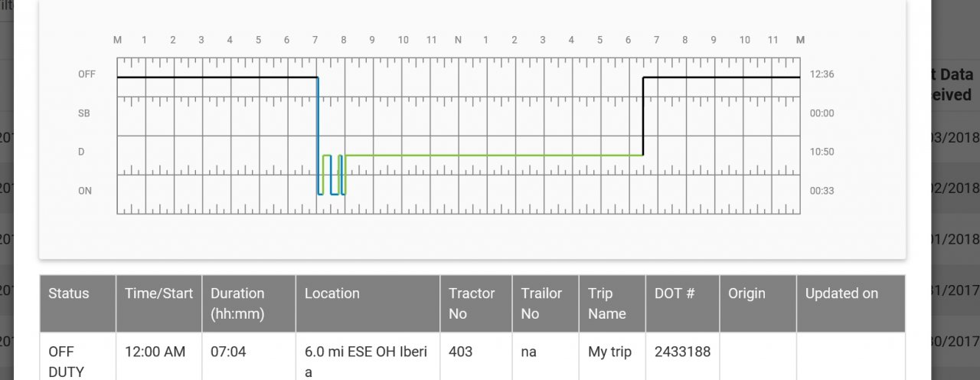
Task: Click the Status column header
Action: [x=69, y=293]
